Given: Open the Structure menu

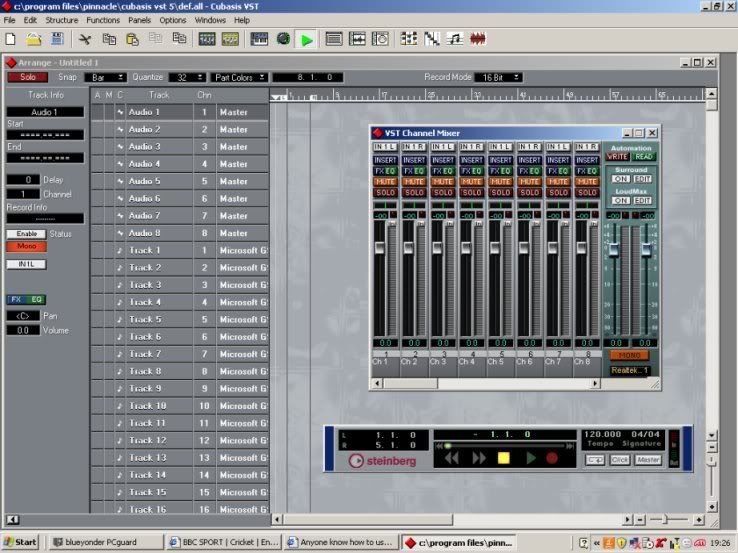Looking at the screenshot, I should pyautogui.click(x=62, y=20).
